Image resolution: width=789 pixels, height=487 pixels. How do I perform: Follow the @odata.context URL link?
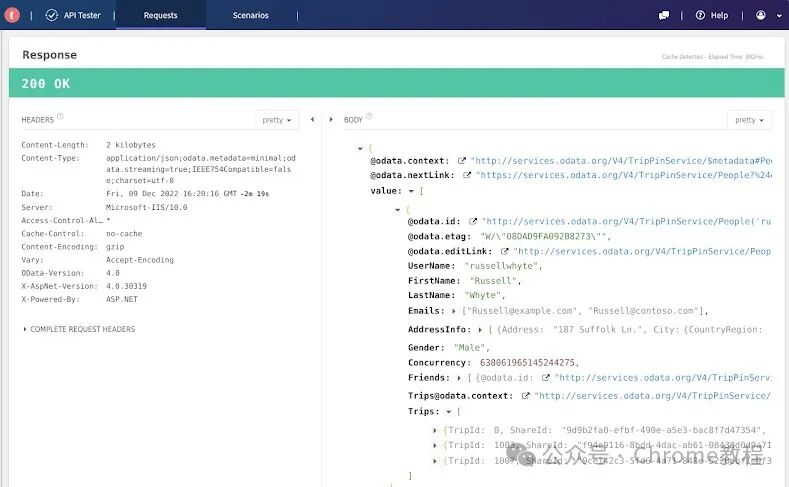tap(621, 161)
